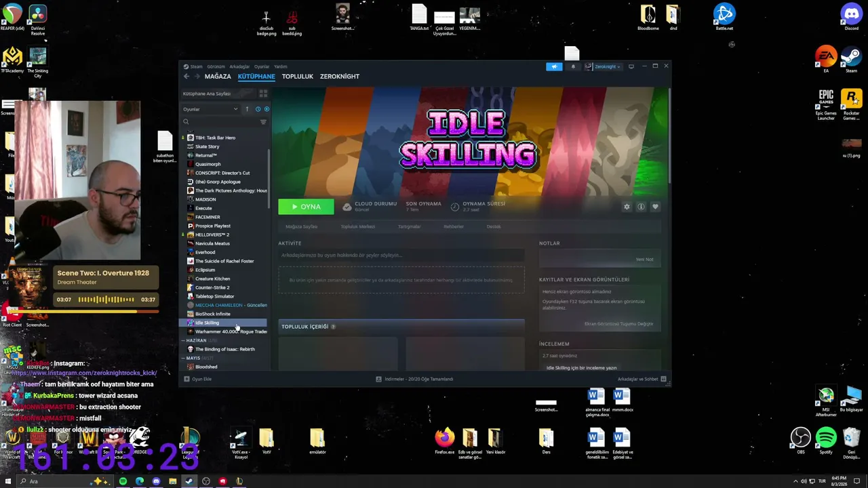868x488 pixels.
Task: Open Idle Skilling game info icon
Action: pyautogui.click(x=641, y=207)
